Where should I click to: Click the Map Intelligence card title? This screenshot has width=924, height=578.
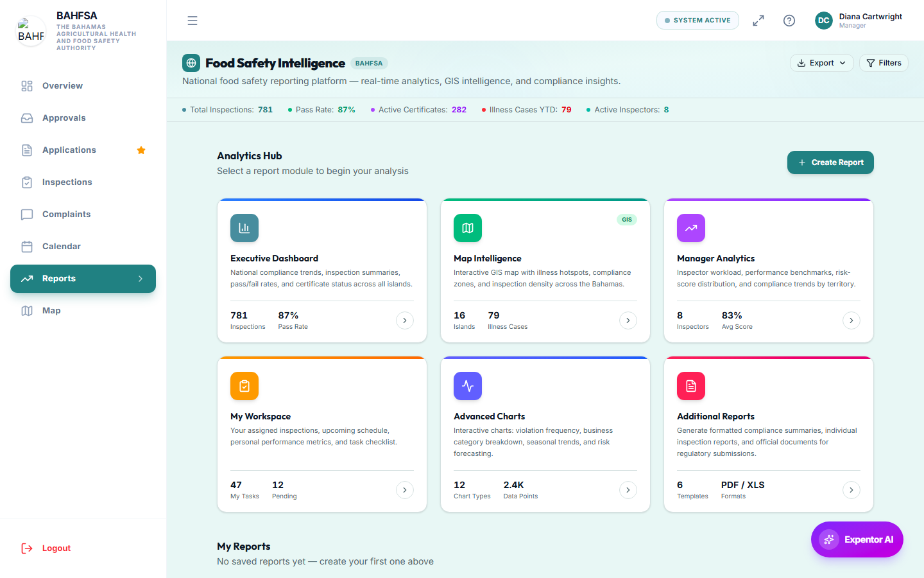(488, 258)
